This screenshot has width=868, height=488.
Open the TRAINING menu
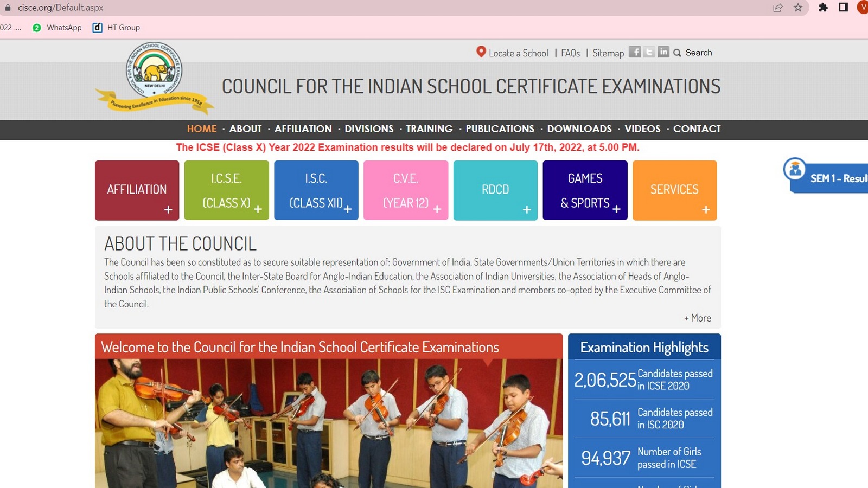tap(429, 129)
